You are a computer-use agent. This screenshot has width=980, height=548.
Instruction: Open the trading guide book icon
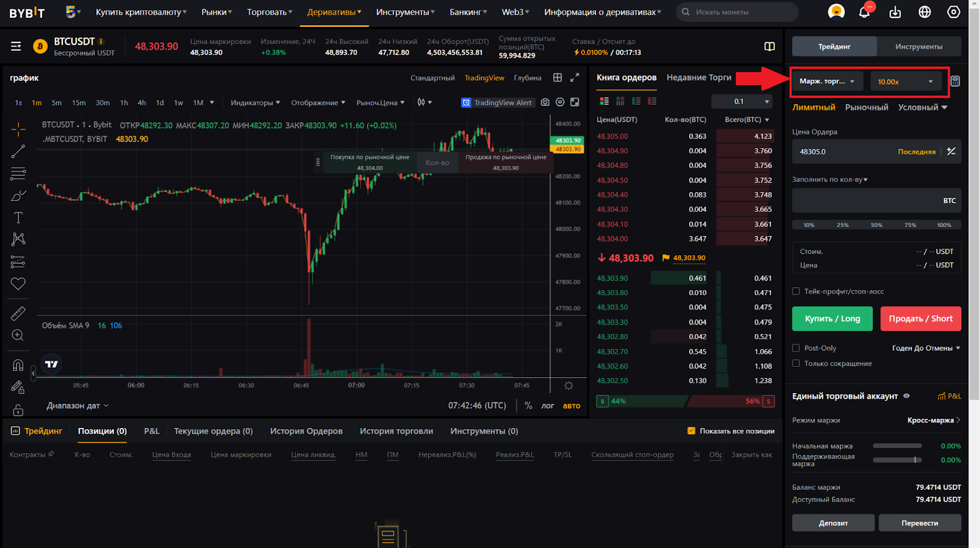770,47
